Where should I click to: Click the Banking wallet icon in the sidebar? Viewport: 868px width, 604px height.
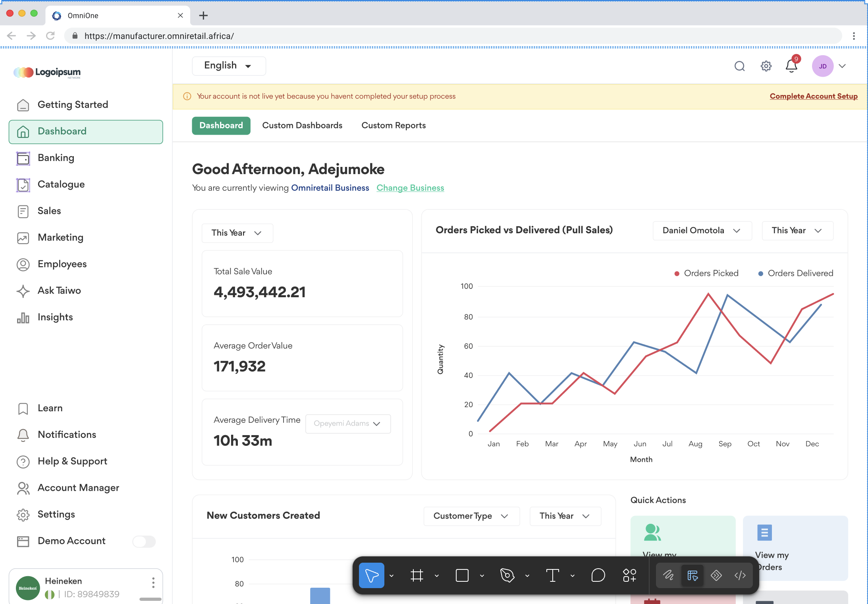(23, 158)
